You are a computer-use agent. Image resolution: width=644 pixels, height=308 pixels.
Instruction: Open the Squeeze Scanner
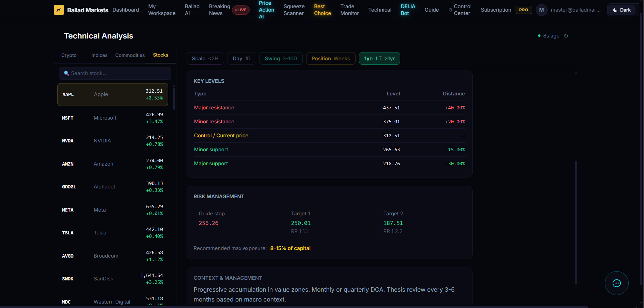pyautogui.click(x=294, y=10)
